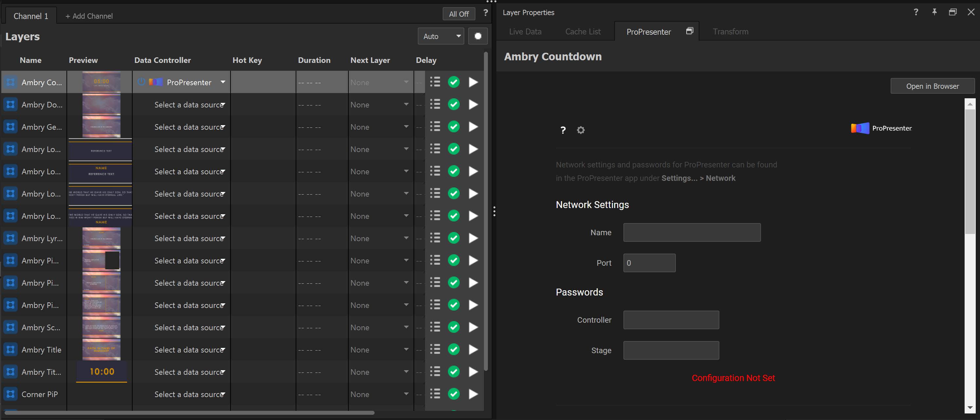Disable the green check on Corner PiP layer

[x=453, y=394]
